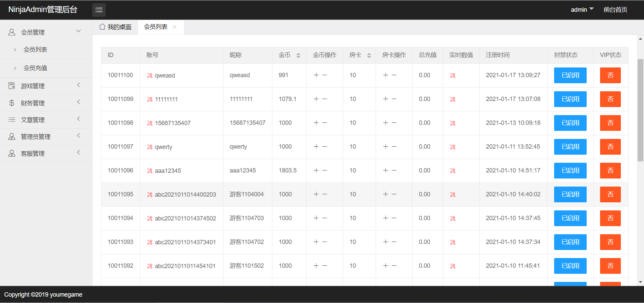
Task: Toggle VIP status 否 for account aaa12345
Action: (x=610, y=170)
